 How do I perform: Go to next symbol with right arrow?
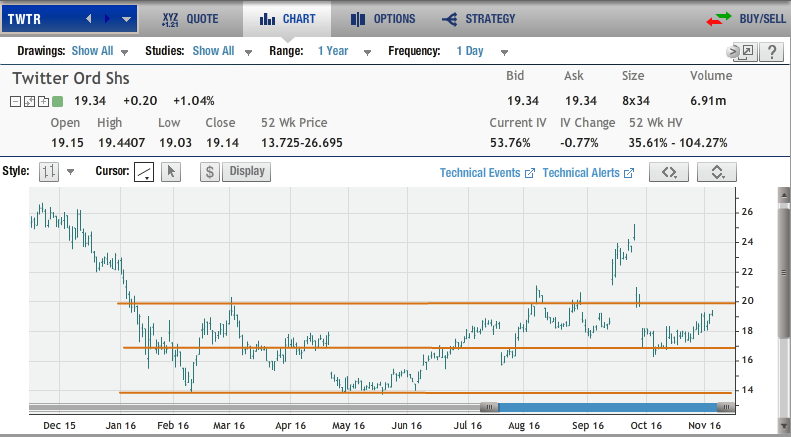[x=107, y=19]
